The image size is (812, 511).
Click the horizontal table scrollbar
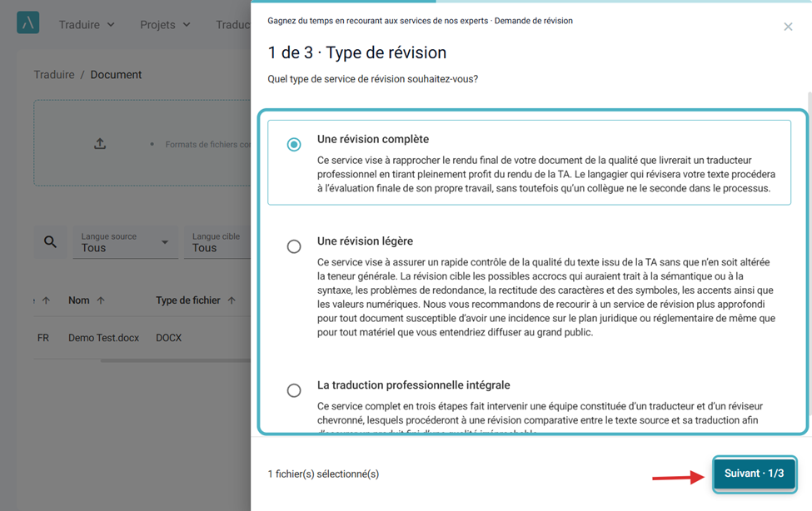176,360
